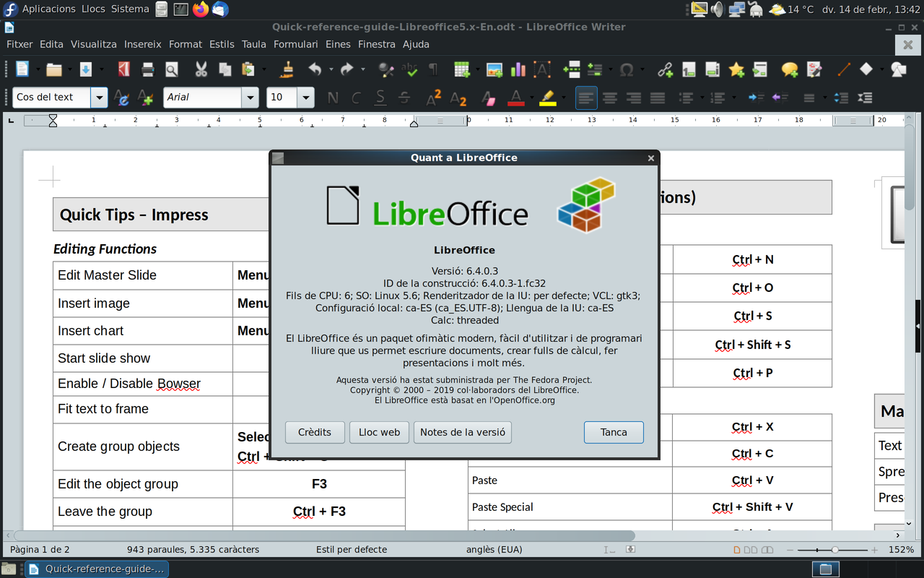Click the Cut scissors icon

click(201, 69)
